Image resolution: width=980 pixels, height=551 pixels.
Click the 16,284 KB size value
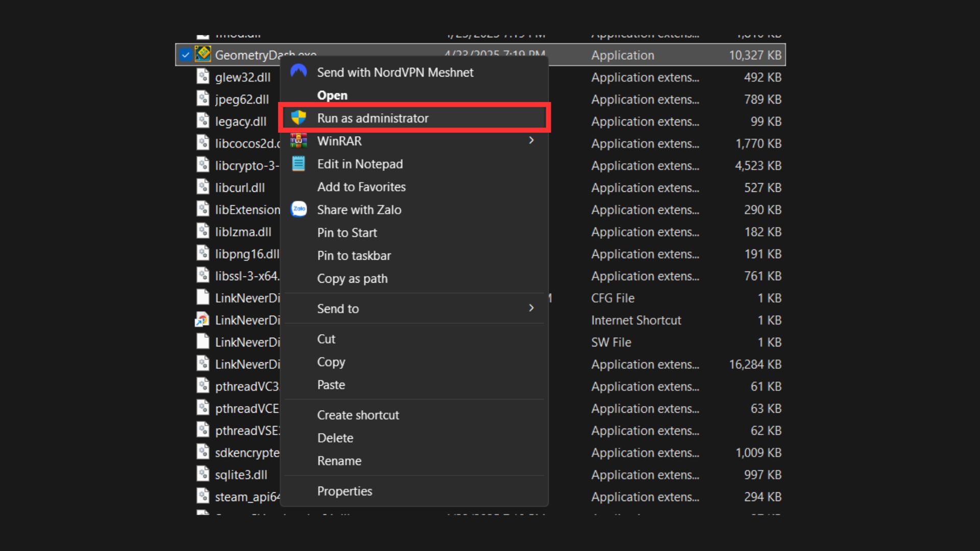pos(755,364)
